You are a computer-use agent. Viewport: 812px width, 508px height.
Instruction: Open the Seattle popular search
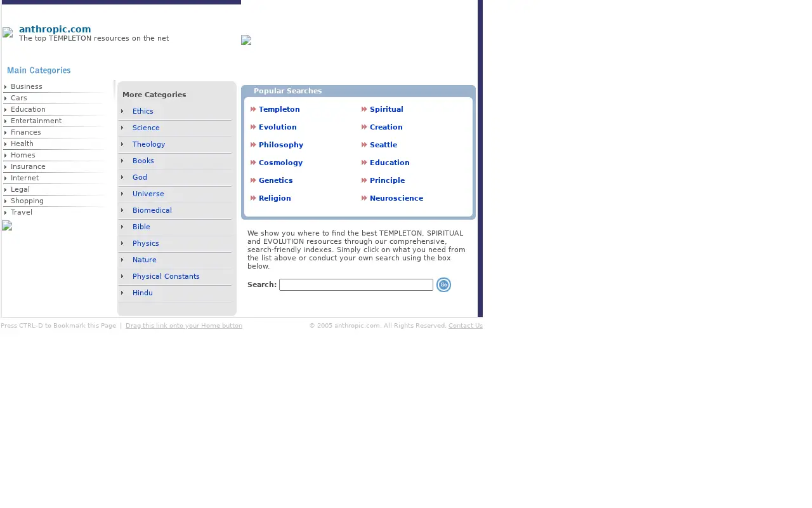click(383, 145)
